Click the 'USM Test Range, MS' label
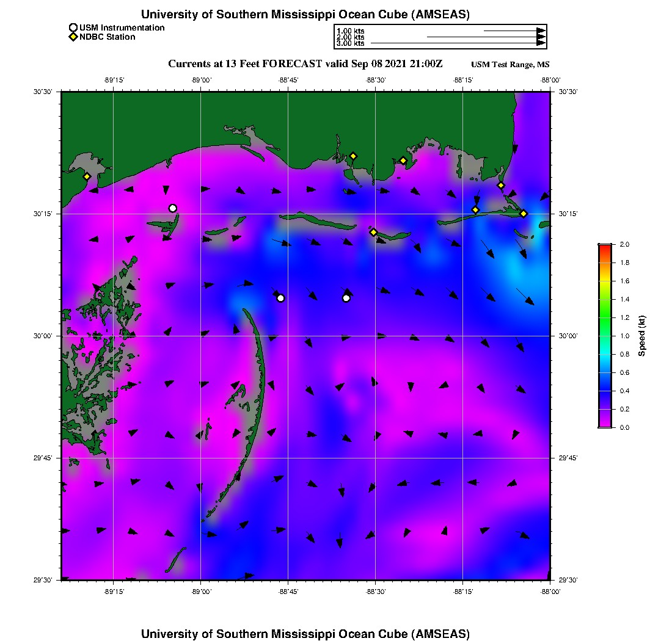Screen dimensions: 672x641 click(510, 65)
